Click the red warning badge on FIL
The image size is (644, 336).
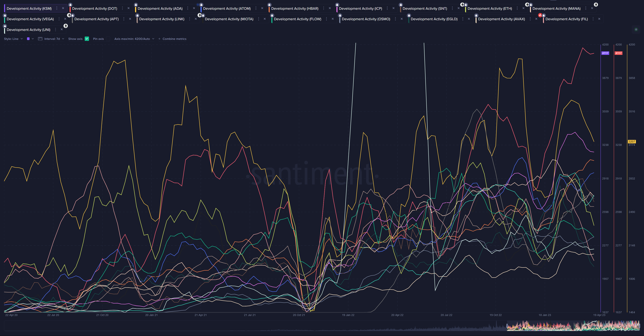click(540, 15)
